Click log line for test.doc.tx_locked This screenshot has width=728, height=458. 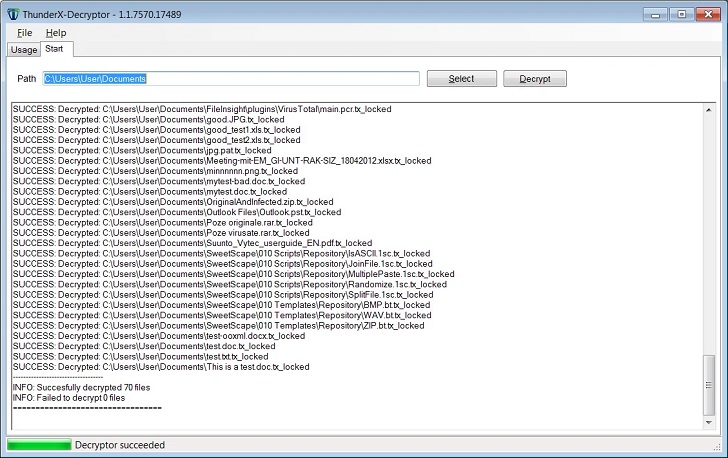pyautogui.click(x=144, y=346)
